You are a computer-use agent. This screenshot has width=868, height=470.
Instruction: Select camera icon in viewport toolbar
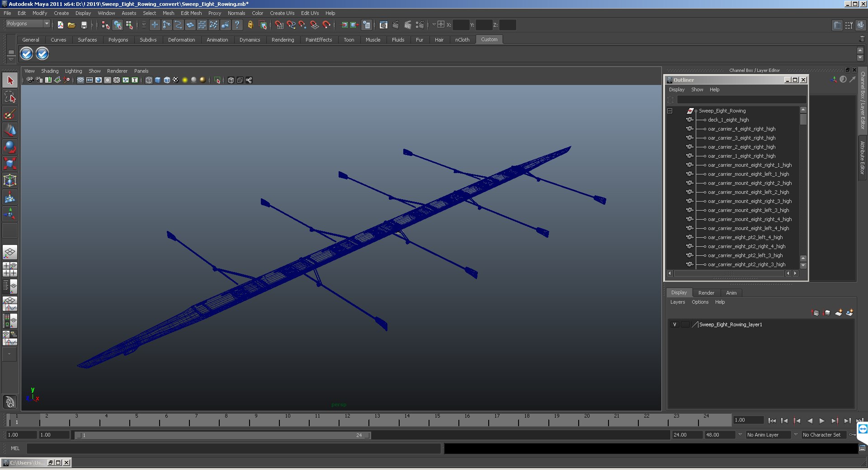[x=30, y=80]
